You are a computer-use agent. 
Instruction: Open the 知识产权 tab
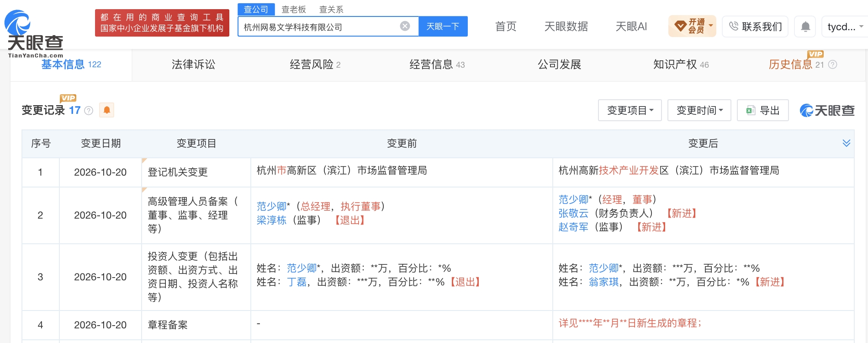click(681, 64)
